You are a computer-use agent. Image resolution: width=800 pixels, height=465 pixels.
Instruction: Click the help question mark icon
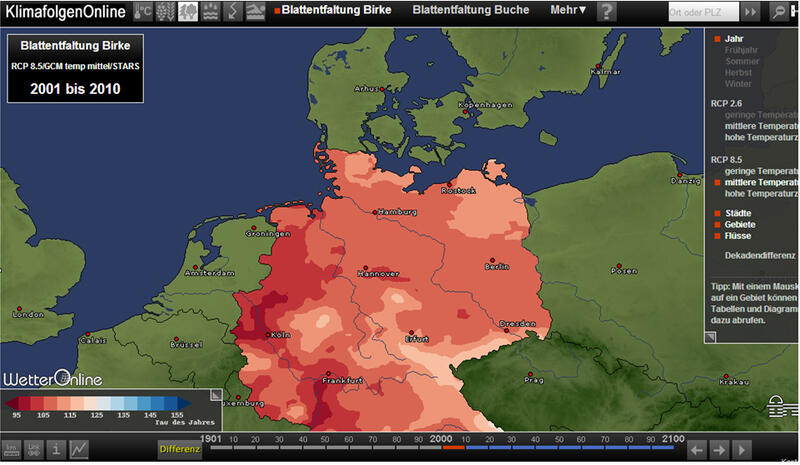coord(606,12)
